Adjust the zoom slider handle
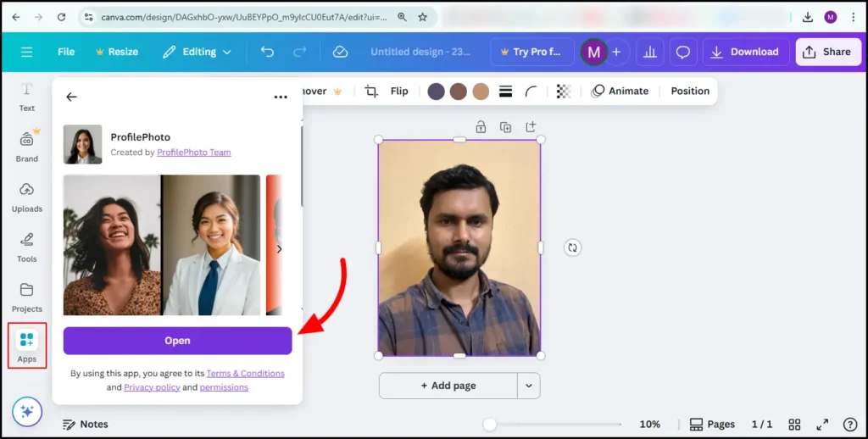The image size is (868, 439). [489, 425]
